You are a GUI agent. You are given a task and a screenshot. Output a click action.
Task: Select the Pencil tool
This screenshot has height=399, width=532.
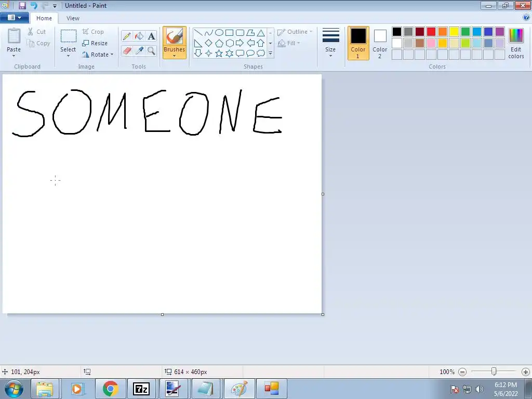tap(127, 36)
